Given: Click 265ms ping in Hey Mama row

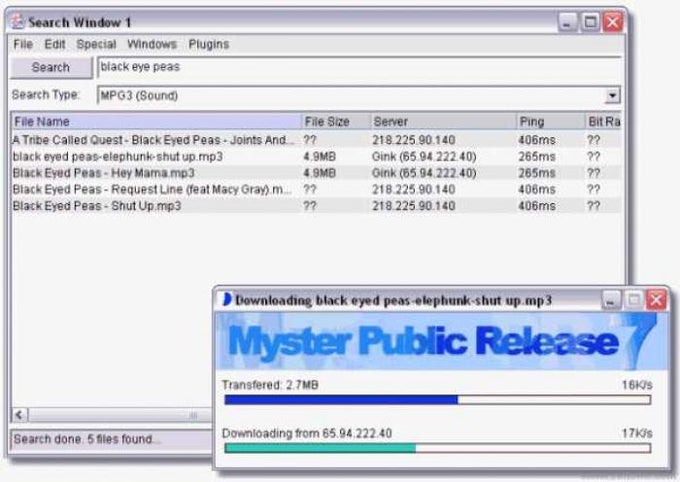Looking at the screenshot, I should [537, 173].
